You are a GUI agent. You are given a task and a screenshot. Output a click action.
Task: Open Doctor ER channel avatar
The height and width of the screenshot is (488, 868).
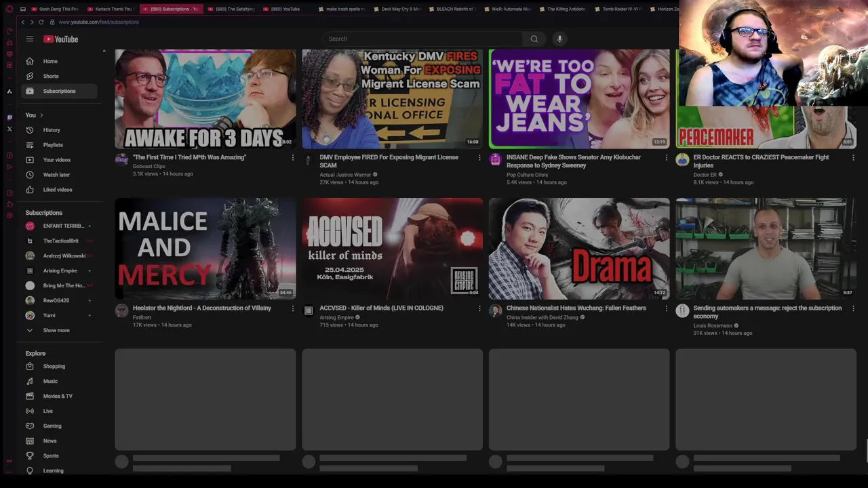tap(682, 160)
